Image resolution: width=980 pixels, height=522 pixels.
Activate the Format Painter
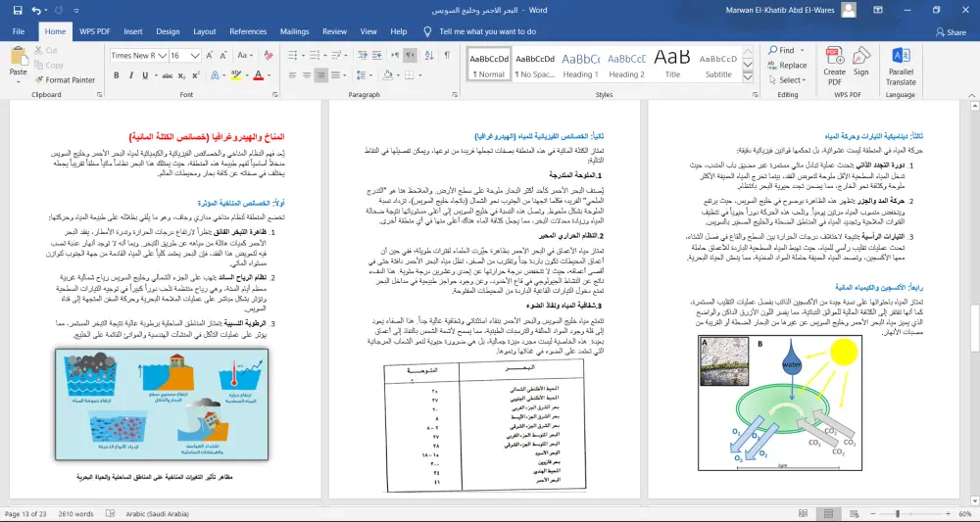[65, 80]
